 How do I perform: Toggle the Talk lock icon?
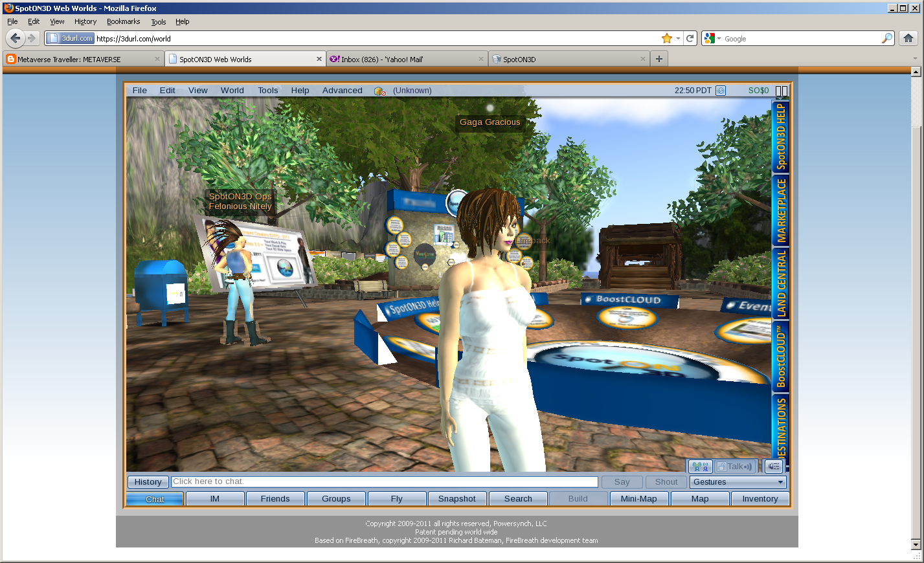(721, 467)
